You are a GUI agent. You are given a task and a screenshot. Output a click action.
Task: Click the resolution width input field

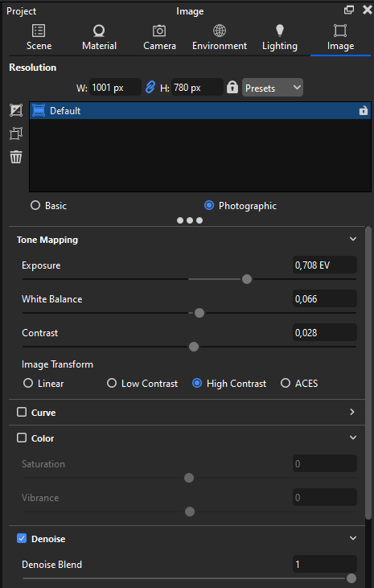click(115, 88)
